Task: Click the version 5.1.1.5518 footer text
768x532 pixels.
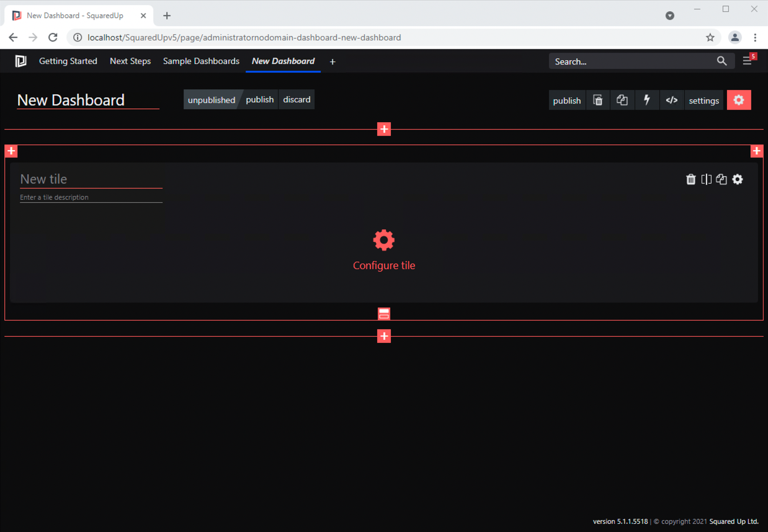Action: pyautogui.click(x=620, y=521)
